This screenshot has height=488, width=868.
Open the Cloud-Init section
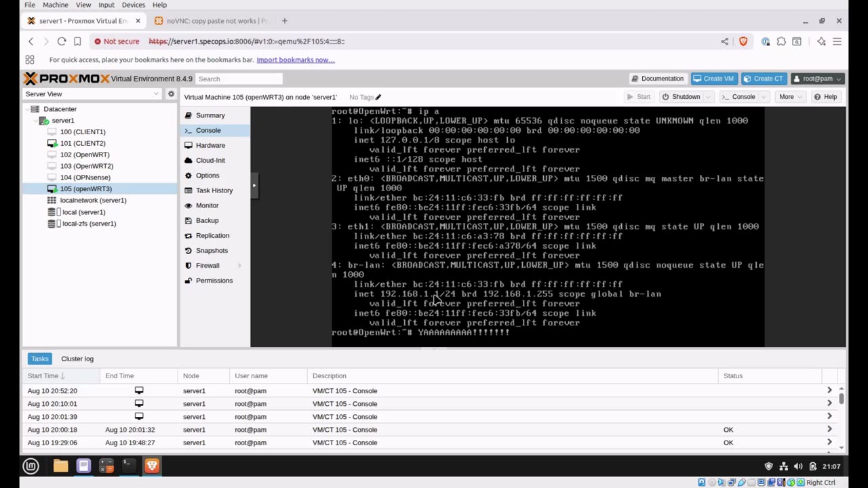(210, 160)
